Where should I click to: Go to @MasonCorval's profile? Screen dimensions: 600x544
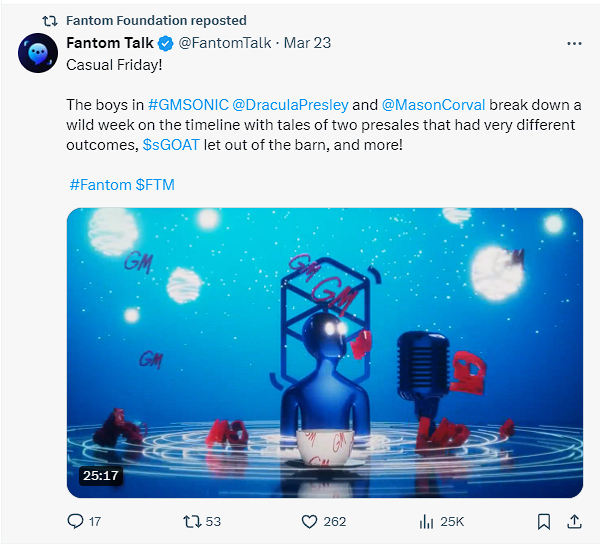[x=433, y=104]
